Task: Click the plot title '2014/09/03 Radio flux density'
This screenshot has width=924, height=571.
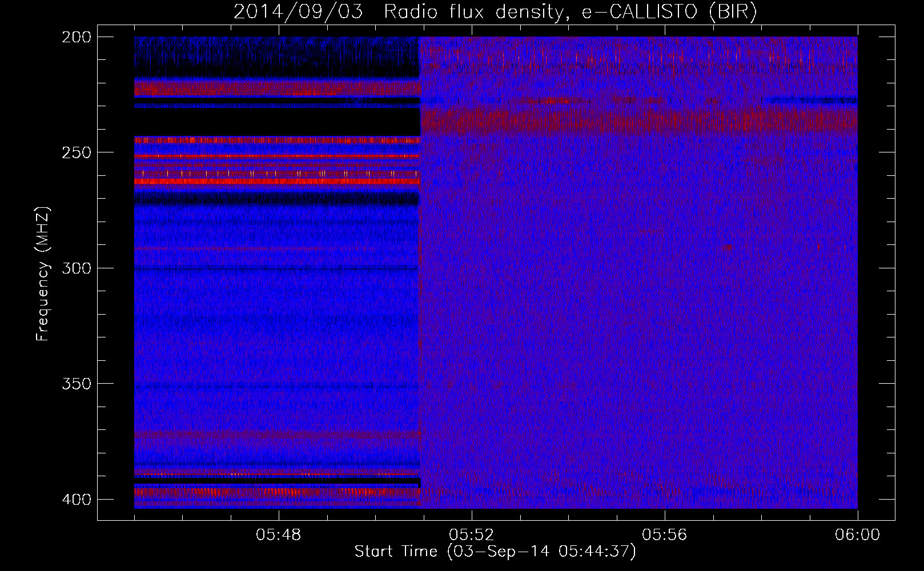Action: (495, 12)
